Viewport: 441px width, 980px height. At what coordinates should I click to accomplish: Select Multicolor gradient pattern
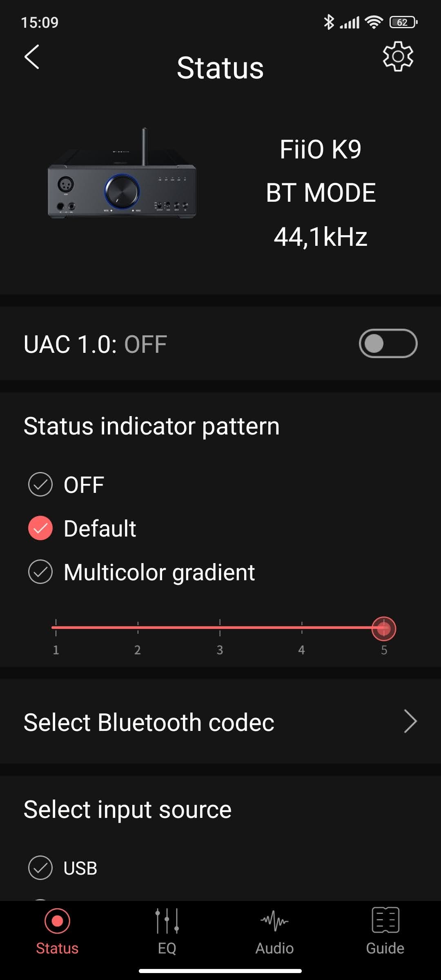coord(40,572)
